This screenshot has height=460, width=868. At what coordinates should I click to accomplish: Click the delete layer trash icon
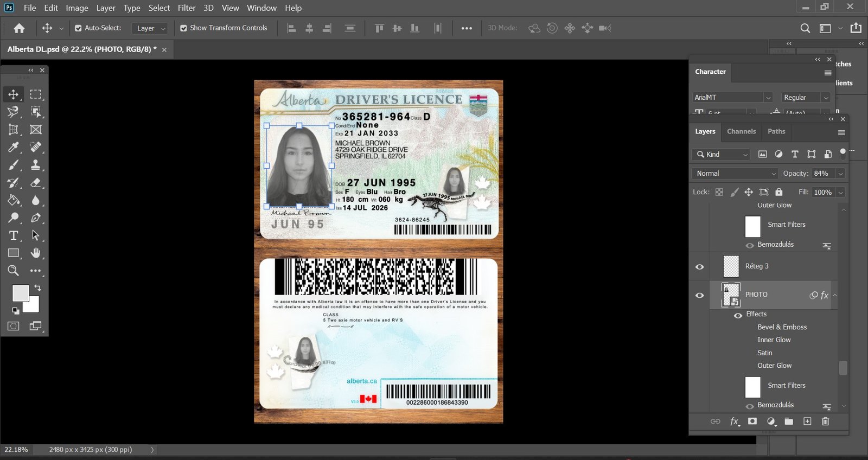825,421
